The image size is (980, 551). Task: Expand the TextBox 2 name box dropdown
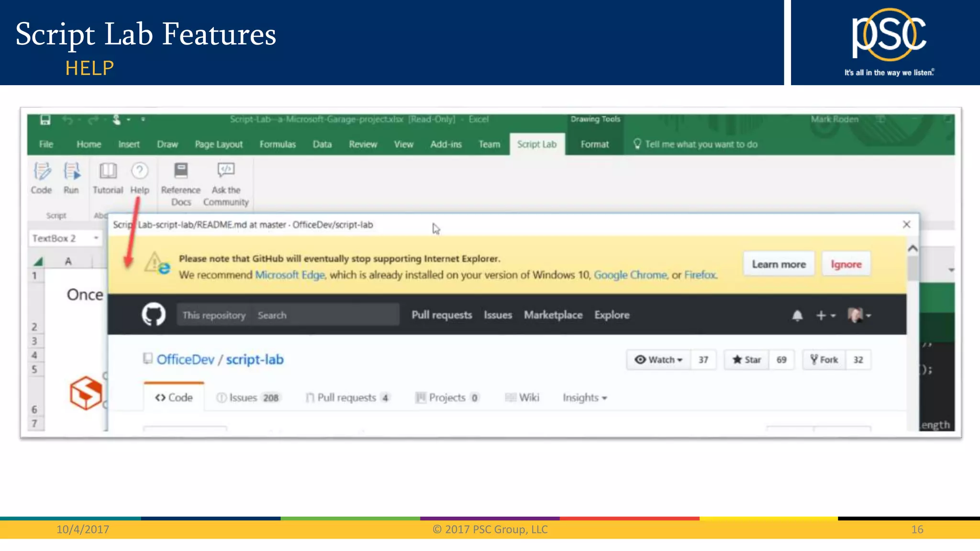point(96,238)
